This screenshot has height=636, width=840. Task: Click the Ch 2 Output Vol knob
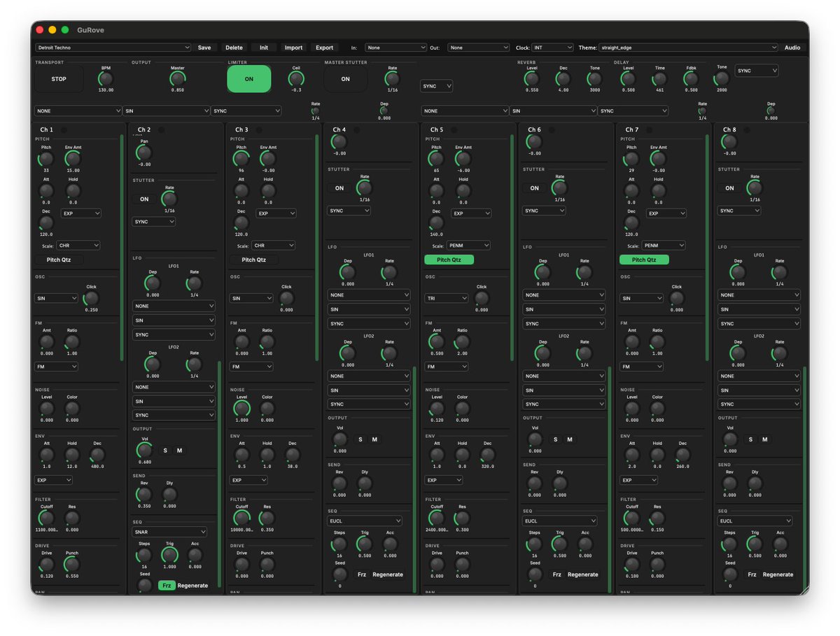click(145, 451)
